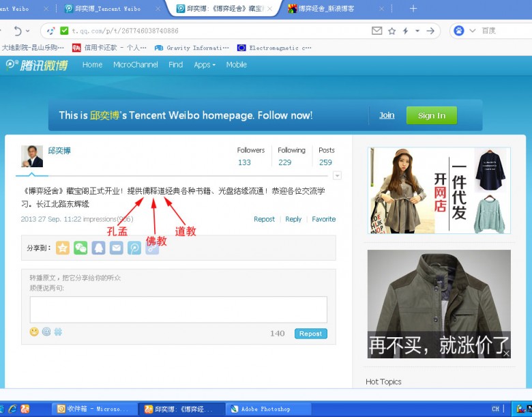This screenshot has width=532, height=417.
Task: Click Favorite link under the post
Action: (x=324, y=219)
